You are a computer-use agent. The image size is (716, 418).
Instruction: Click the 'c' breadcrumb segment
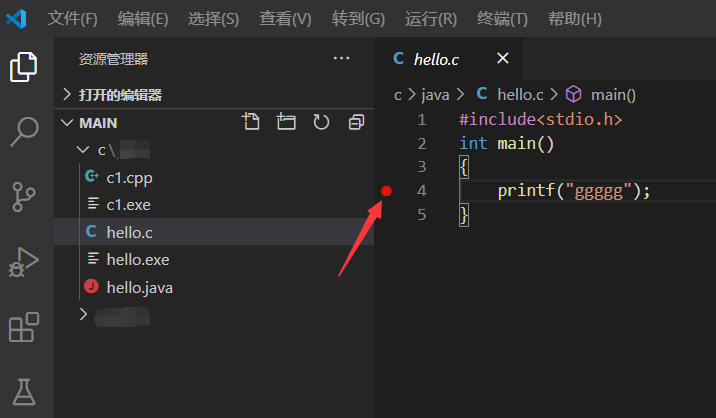(x=398, y=95)
